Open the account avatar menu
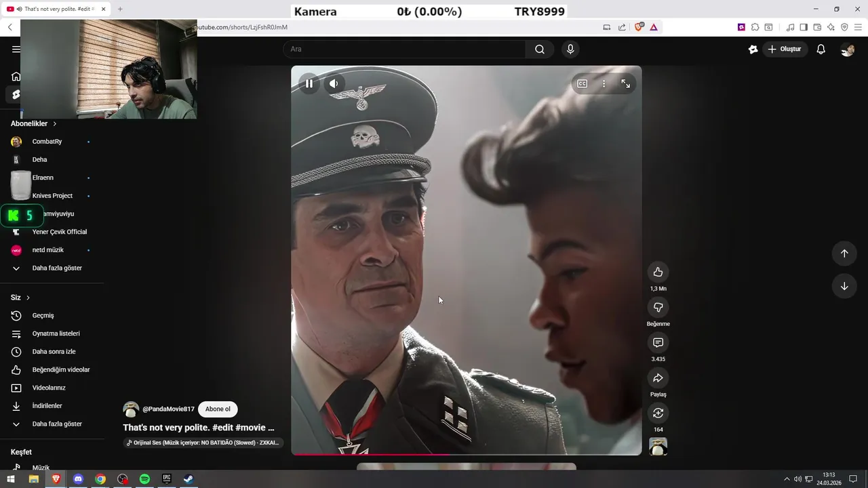Image resolution: width=868 pixels, height=488 pixels. click(847, 49)
